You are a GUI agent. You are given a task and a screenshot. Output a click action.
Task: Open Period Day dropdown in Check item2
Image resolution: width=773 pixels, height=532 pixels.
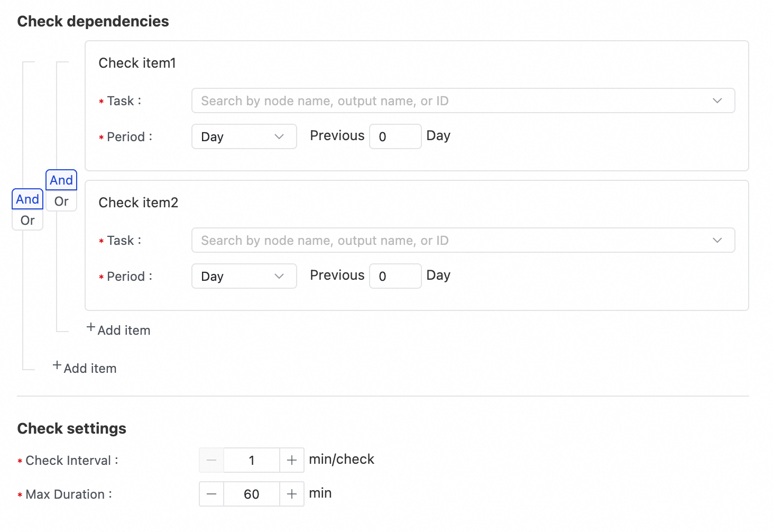pyautogui.click(x=244, y=277)
